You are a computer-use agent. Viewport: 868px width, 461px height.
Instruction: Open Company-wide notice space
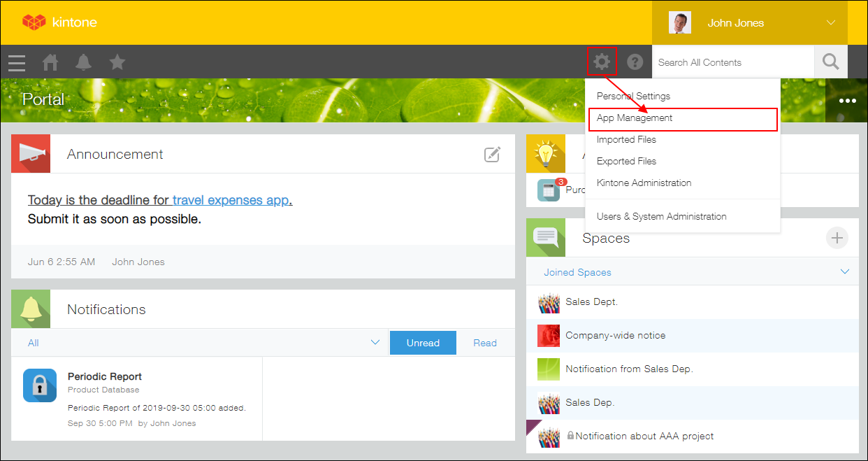[615, 336]
